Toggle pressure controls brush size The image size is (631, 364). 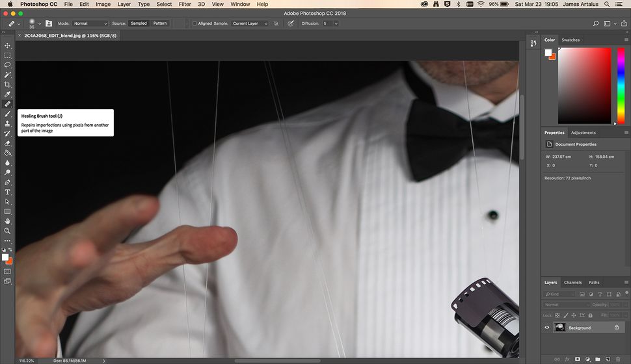(291, 23)
